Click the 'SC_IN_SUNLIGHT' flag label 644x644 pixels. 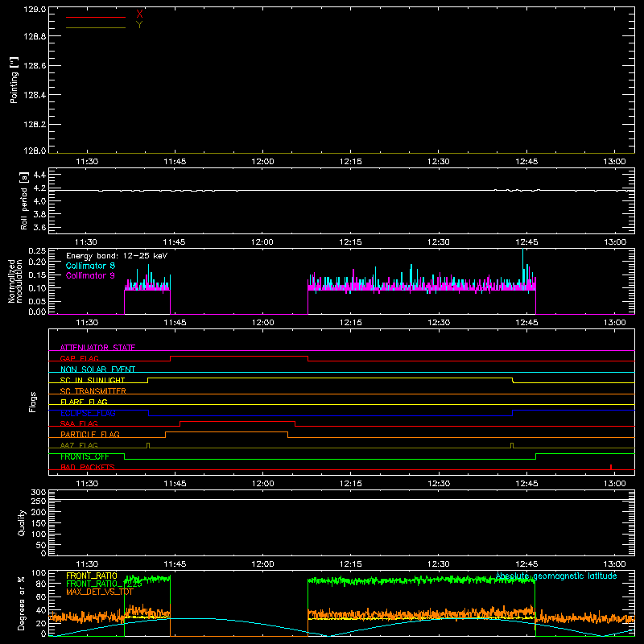[93, 380]
